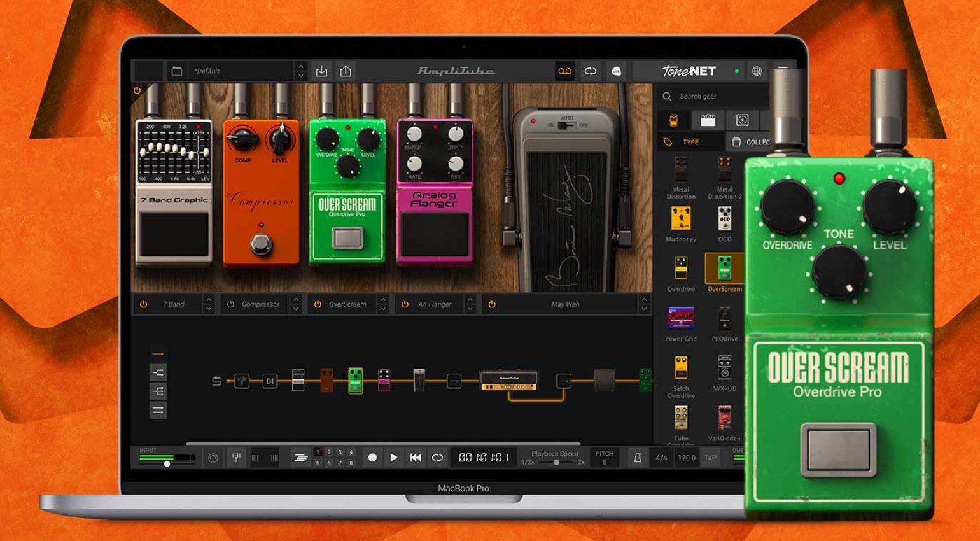Adjust the Playback Speed slider handle
The image size is (980, 541).
(x=556, y=463)
